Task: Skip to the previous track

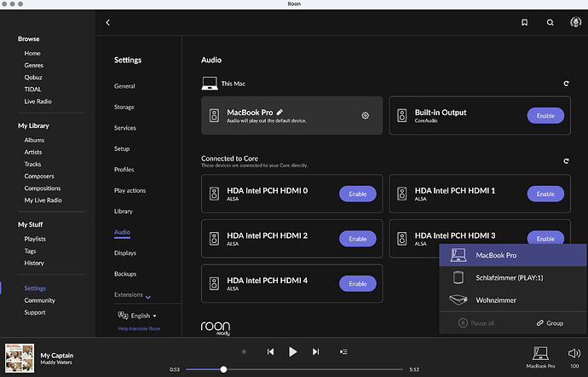Action: point(270,352)
